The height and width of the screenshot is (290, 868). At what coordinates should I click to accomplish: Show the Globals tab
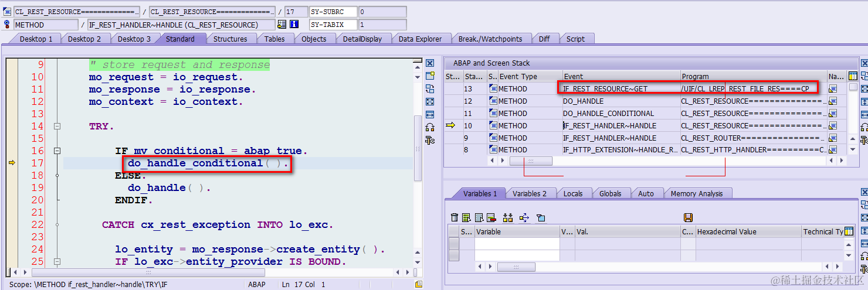[610, 193]
